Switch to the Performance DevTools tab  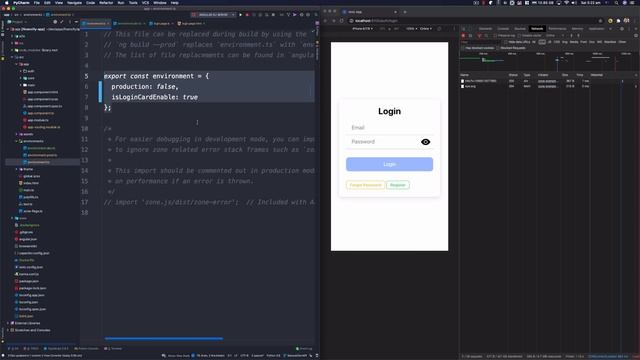[x=557, y=29]
